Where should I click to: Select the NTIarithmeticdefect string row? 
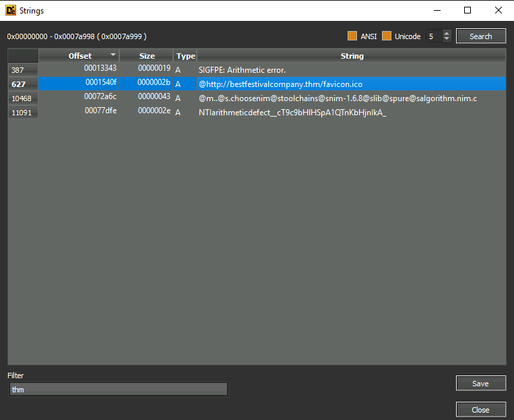(x=292, y=113)
